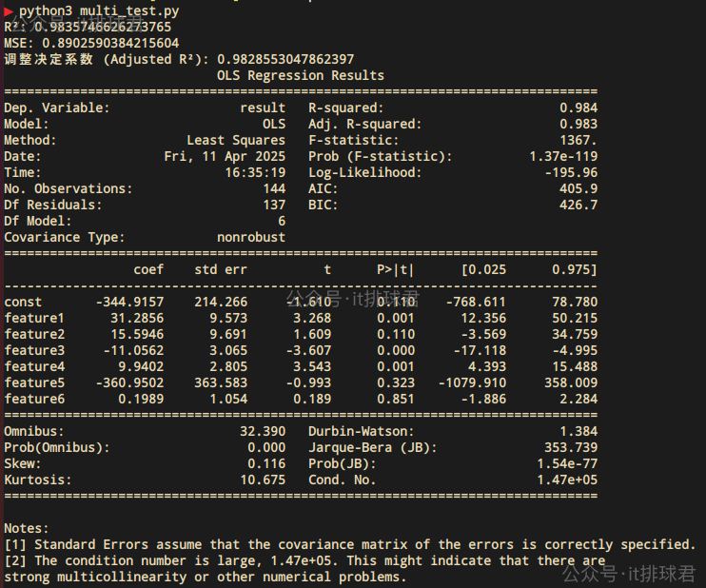Click the bottom-right 公众号 watermark

tap(627, 573)
